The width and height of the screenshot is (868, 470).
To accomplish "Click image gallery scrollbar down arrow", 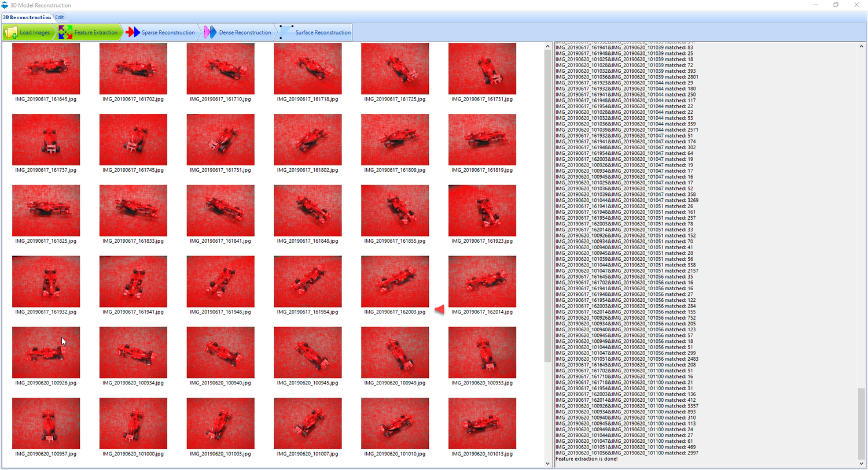I will (x=548, y=463).
